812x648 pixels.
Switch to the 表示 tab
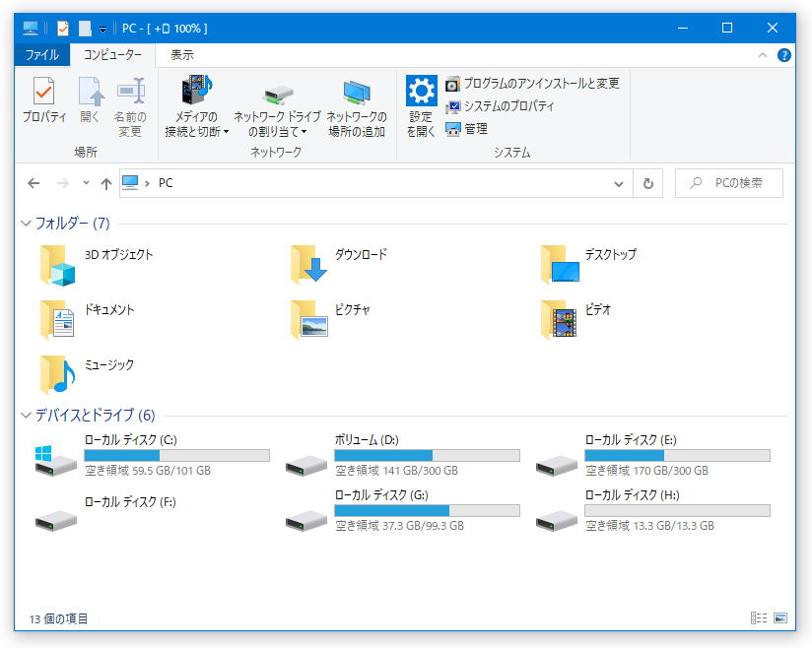tap(182, 55)
